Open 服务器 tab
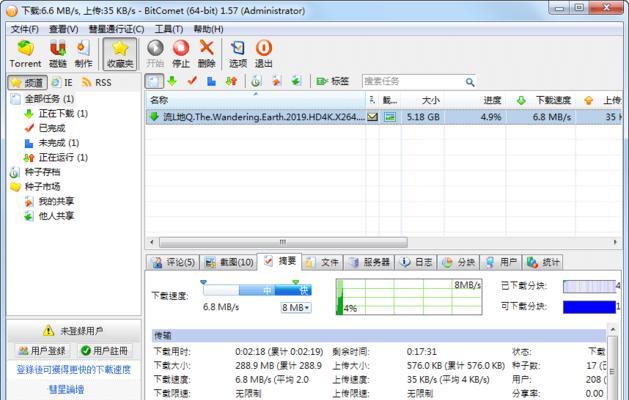Viewport: 629px width, 400px height. point(369,262)
